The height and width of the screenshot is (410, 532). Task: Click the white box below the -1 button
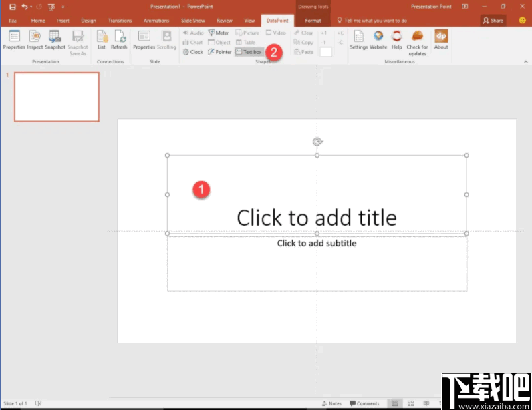click(x=326, y=52)
